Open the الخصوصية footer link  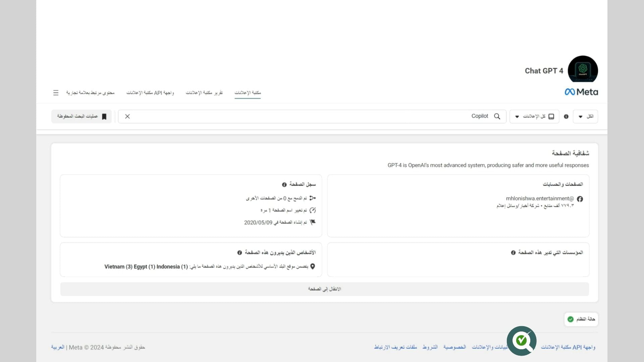coord(455,347)
